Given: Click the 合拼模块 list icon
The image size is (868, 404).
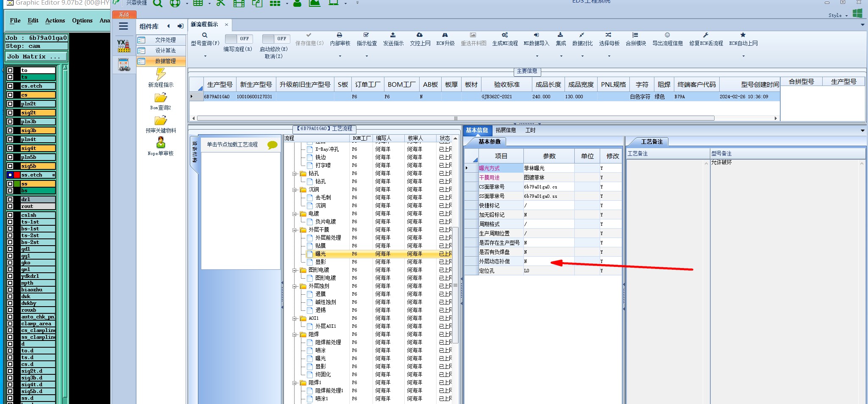Looking at the screenshot, I should tap(635, 35).
